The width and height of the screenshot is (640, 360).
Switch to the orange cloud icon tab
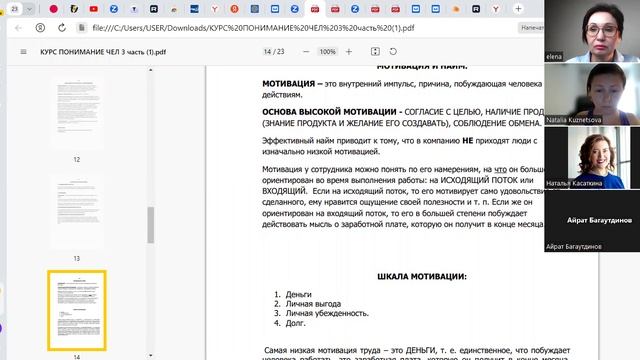pos(456,9)
